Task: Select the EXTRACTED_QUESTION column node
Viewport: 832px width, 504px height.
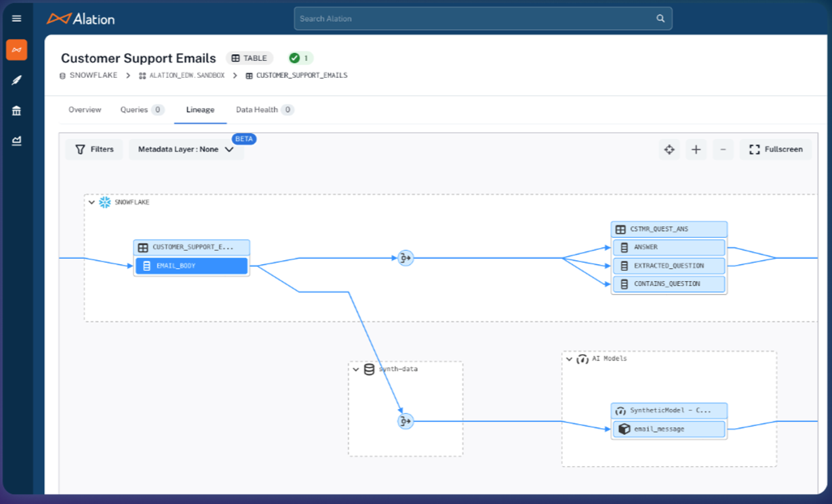Action: coord(669,266)
